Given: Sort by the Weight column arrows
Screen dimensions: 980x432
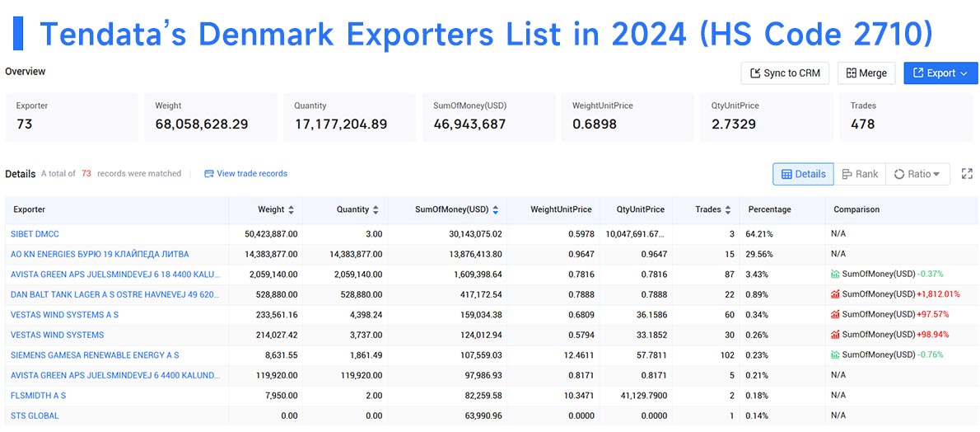Looking at the screenshot, I should tap(291, 209).
